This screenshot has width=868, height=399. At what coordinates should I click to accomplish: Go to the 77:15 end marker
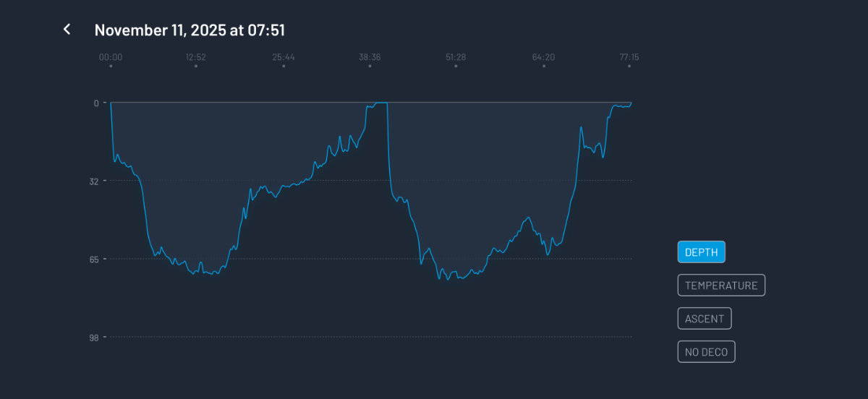(629, 58)
